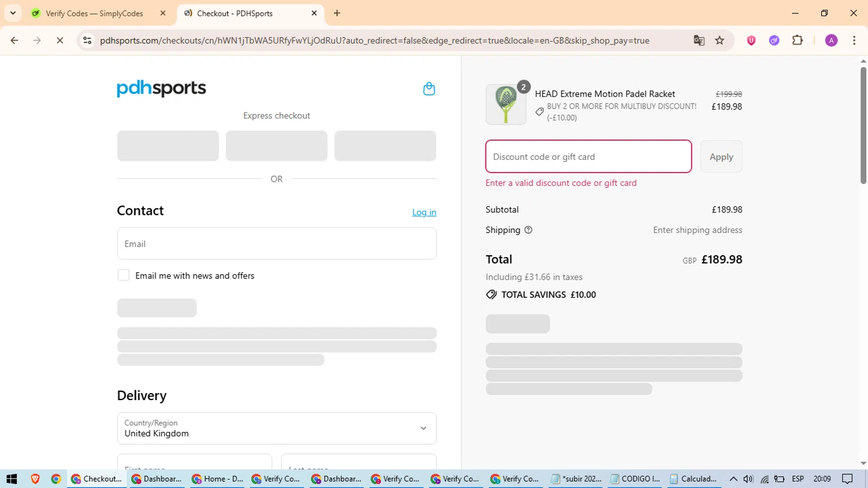This screenshot has width=868, height=488.
Task: Open the Chrome three-dot menu
Action: [854, 41]
